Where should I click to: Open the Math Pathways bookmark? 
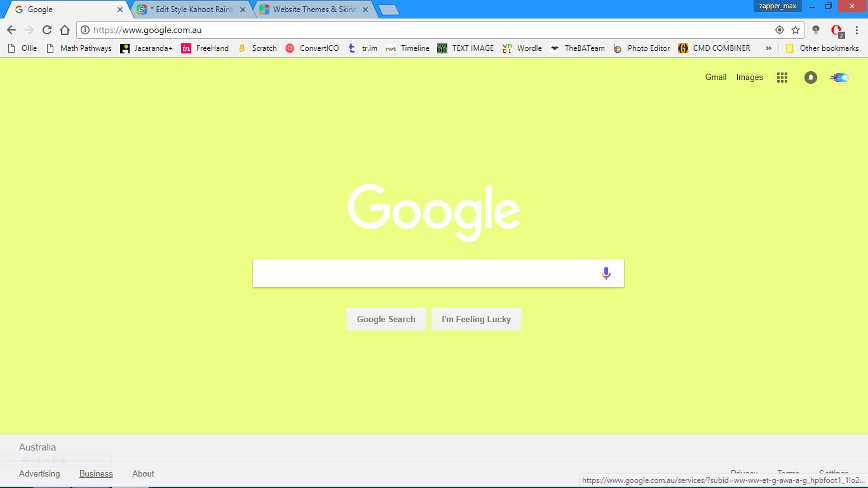tap(79, 48)
